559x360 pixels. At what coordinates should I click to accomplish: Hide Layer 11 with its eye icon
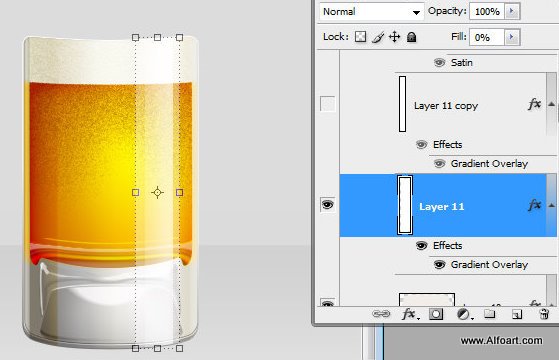tap(327, 205)
